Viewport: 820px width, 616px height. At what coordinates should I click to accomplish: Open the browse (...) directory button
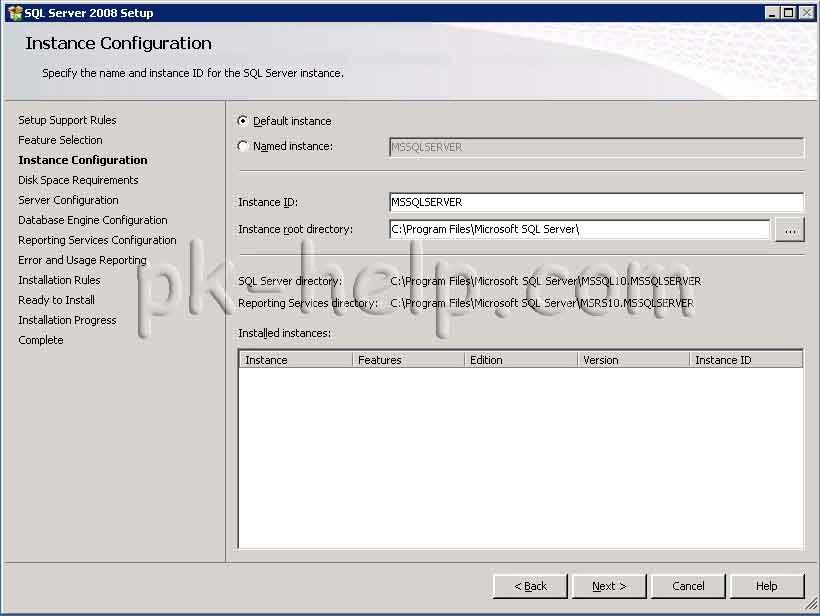[790, 230]
